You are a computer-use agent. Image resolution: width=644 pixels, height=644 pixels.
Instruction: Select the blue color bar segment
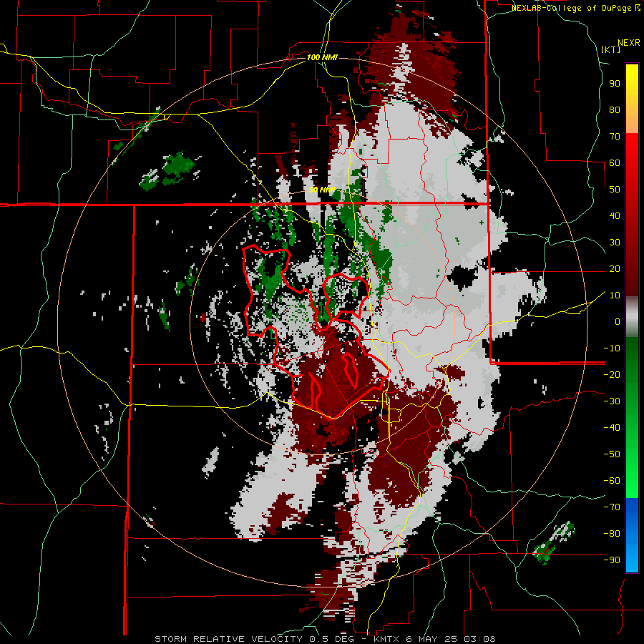[632, 535]
